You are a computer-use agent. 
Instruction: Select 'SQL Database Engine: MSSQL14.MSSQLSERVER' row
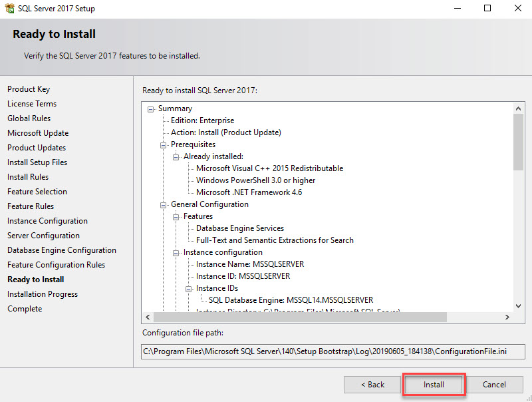coord(291,300)
